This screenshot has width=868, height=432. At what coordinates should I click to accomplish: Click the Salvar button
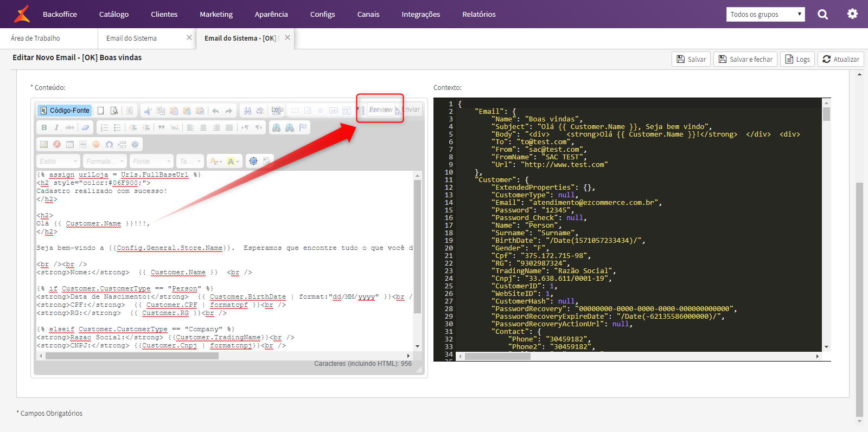(691, 59)
